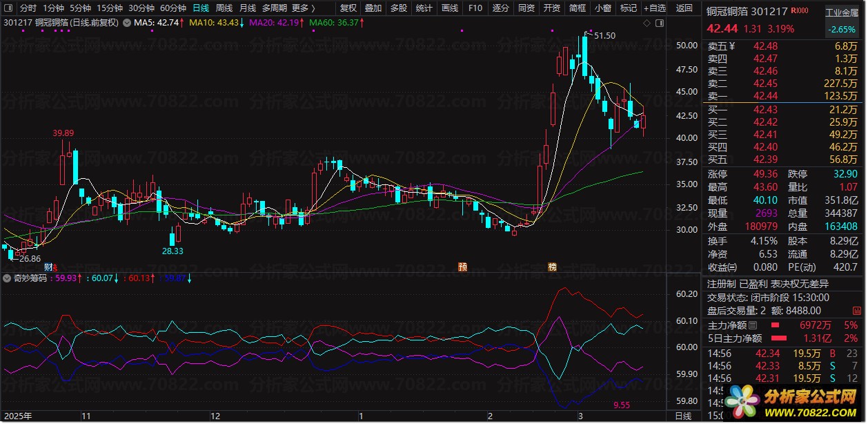Select the 卖二 42.45 ask row
This screenshot has height=424, width=868.
coord(783,84)
